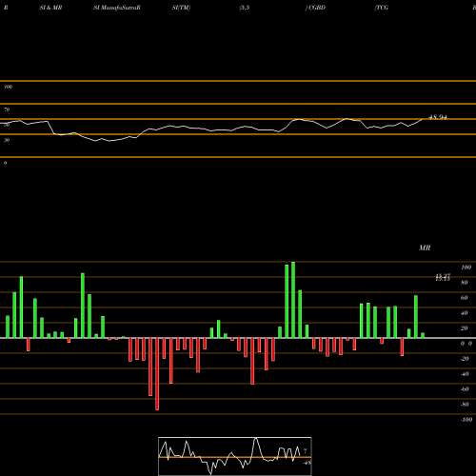476x476 pixels.
Task: Click the deepest red MR histogram bar
Action: click(x=157, y=374)
